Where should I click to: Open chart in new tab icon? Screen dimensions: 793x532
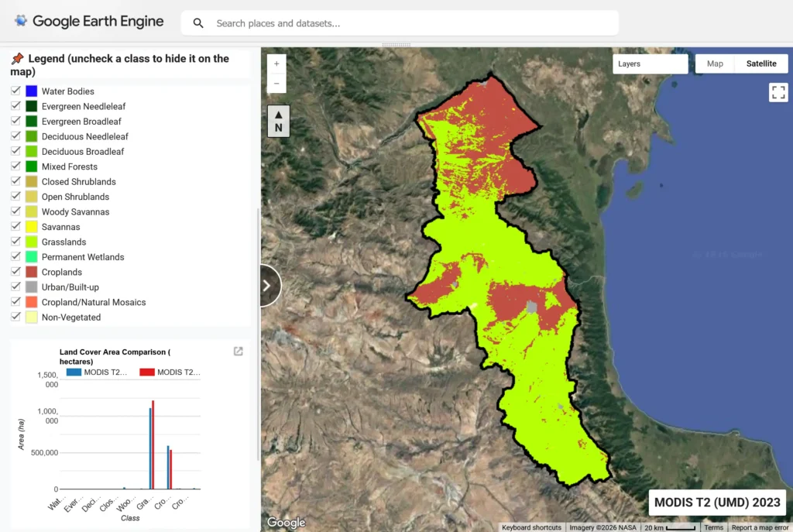pos(239,352)
